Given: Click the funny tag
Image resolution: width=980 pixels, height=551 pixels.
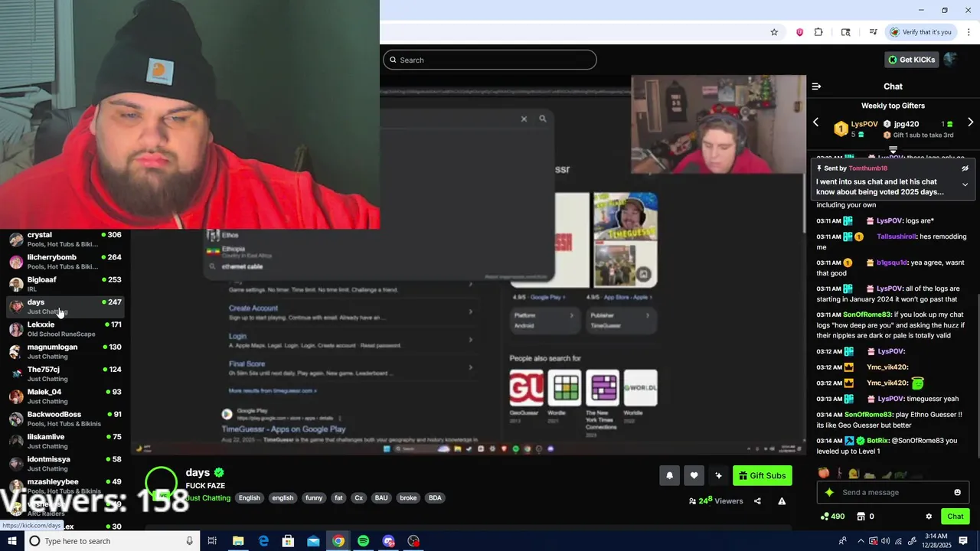Looking at the screenshot, I should pos(314,498).
